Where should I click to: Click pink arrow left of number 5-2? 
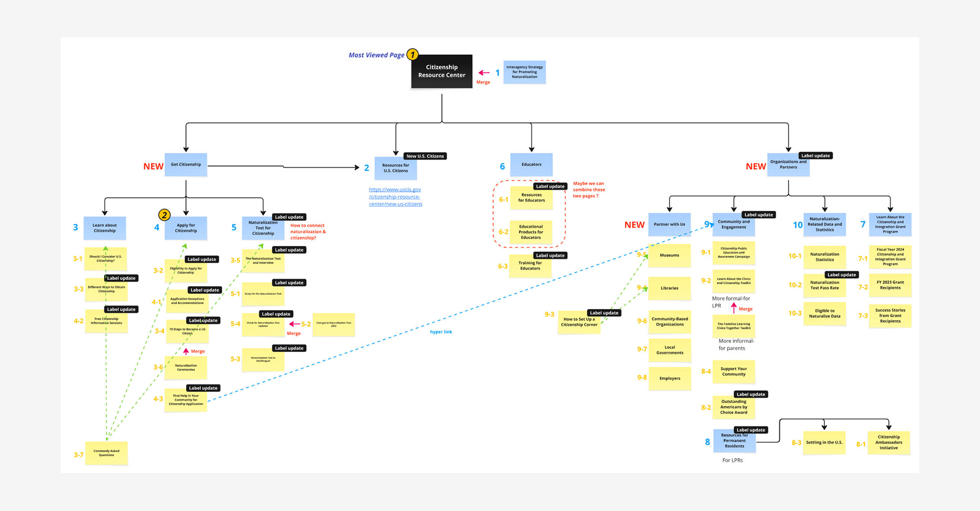[x=294, y=324]
